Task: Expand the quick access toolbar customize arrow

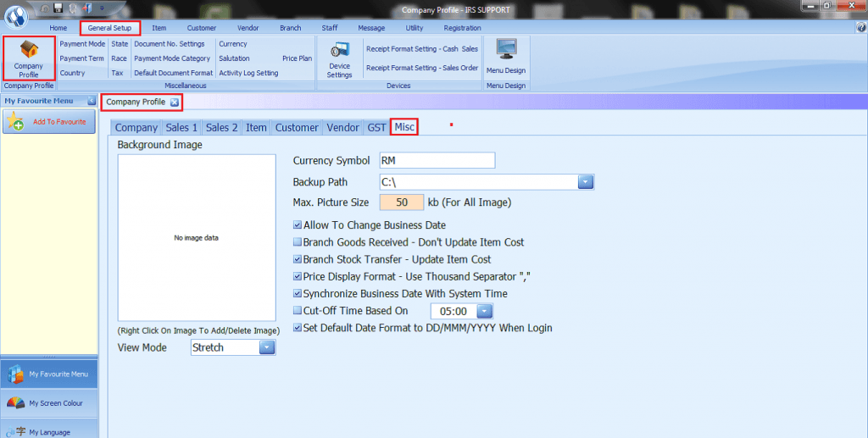Action: pyautogui.click(x=102, y=8)
